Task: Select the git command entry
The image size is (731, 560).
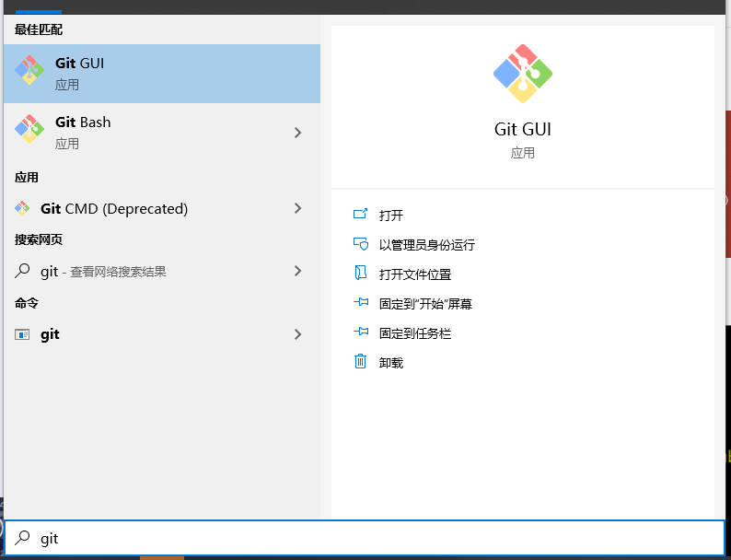Action: [x=162, y=334]
